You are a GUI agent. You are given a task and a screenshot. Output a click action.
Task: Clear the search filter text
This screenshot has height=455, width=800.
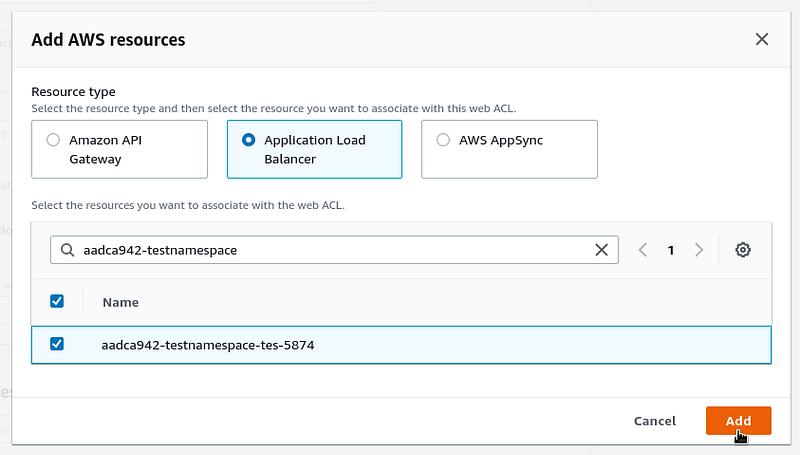[x=602, y=250]
